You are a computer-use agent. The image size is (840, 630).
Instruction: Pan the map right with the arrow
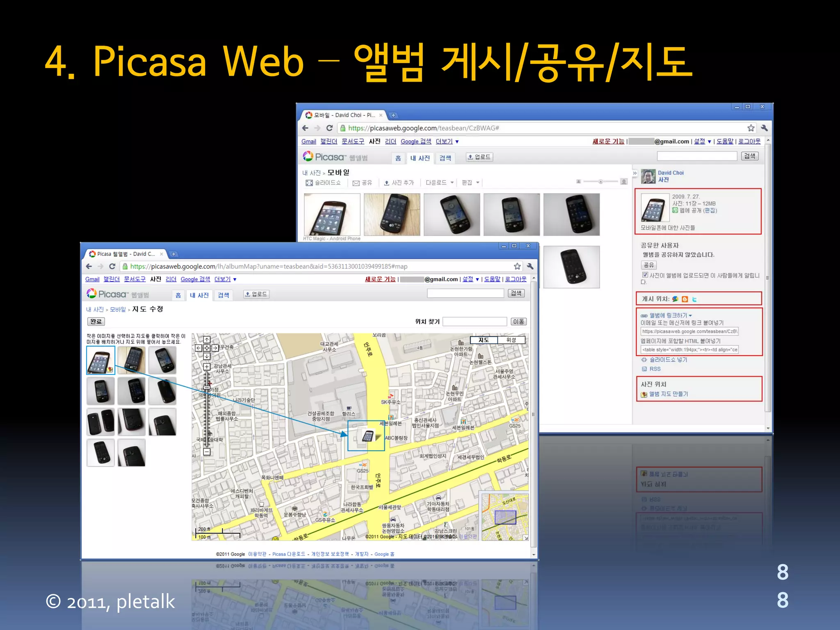tap(215, 348)
